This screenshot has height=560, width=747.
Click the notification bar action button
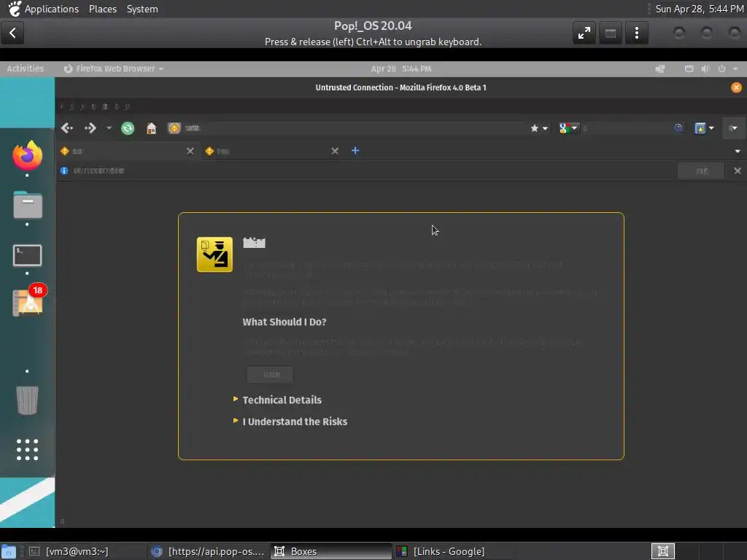pyautogui.click(x=701, y=171)
